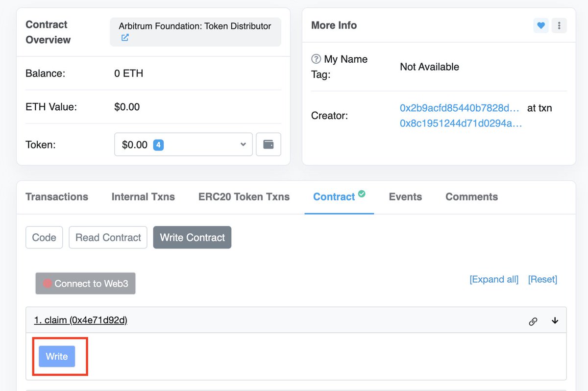The width and height of the screenshot is (588, 391).
Task: Open the contract Code view
Action: pos(44,237)
